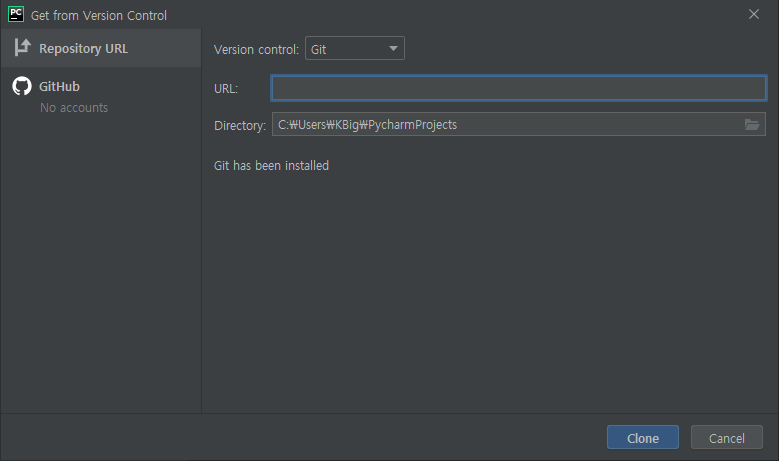
Task: Click the 'Version control:' label
Action: coord(256,50)
